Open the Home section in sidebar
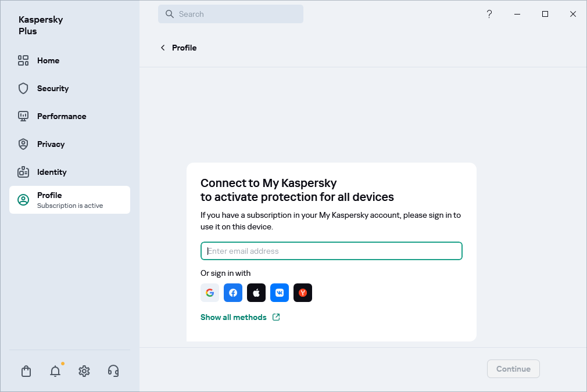Screen dimensions: 587x392 tap(48, 60)
